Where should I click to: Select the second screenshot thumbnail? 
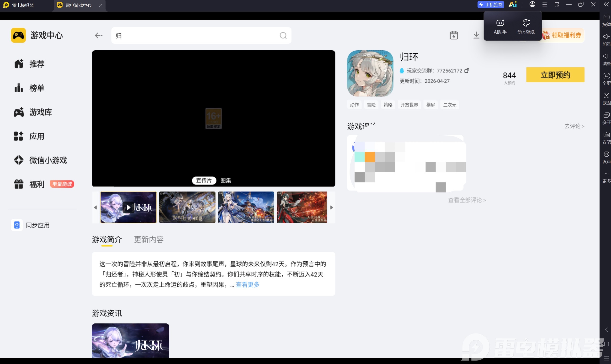(187, 207)
